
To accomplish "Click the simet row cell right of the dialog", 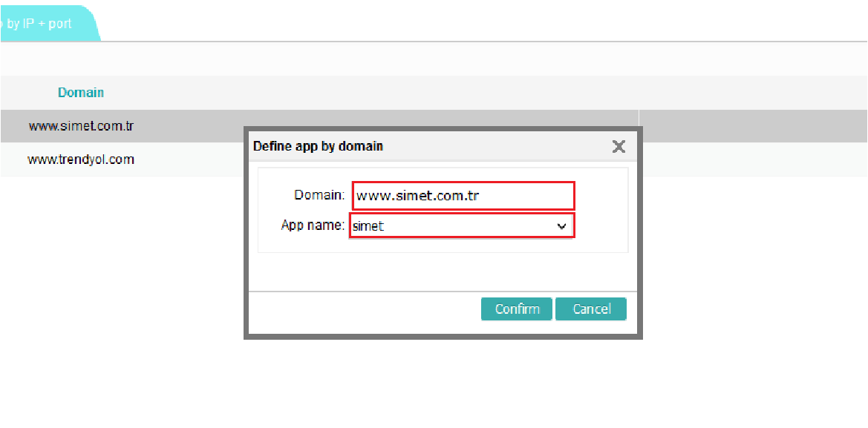I will 750,126.
